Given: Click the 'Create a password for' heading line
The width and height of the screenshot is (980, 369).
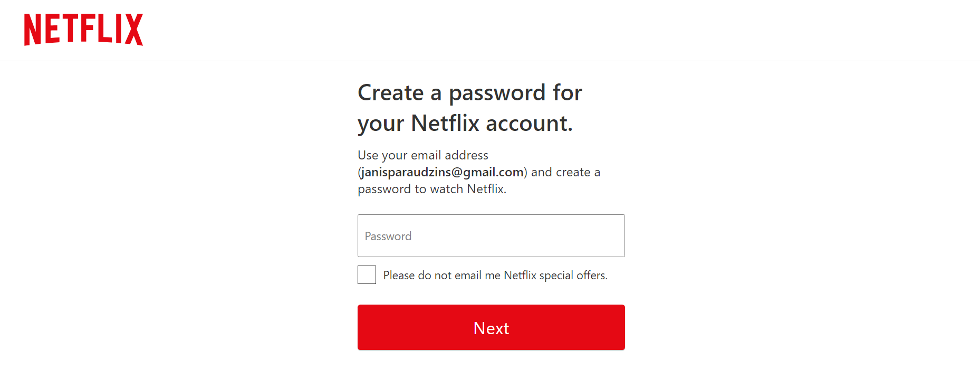Looking at the screenshot, I should (x=470, y=93).
